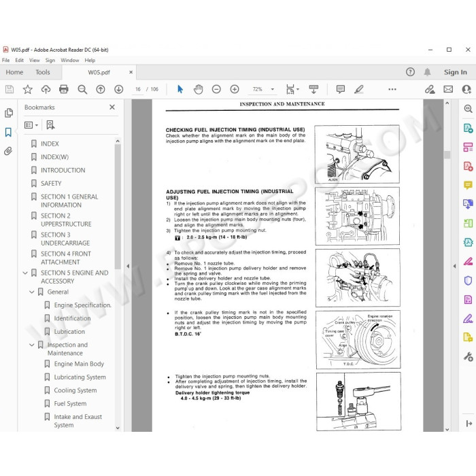Click the page number field
This screenshot has height=476, width=476.
tap(138, 89)
